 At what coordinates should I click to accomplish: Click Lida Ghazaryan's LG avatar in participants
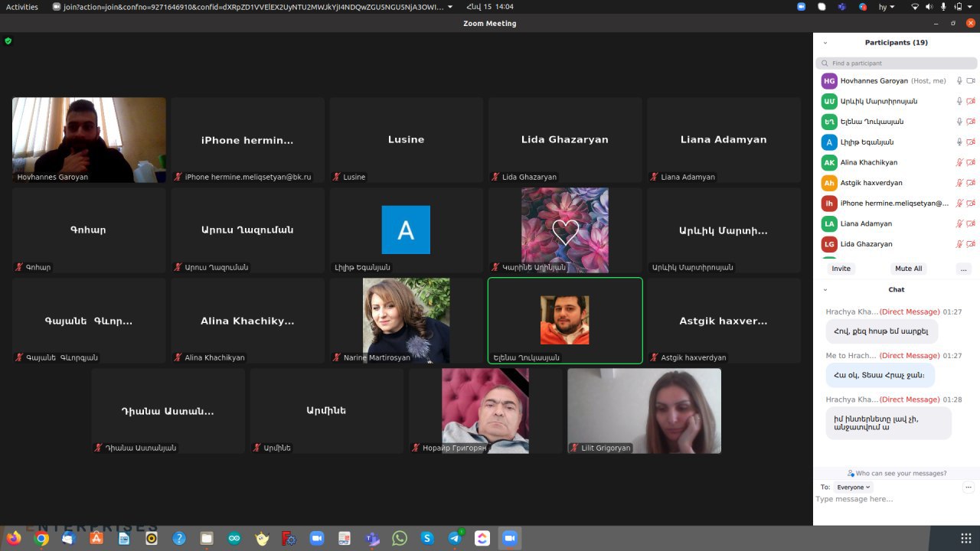coord(829,244)
